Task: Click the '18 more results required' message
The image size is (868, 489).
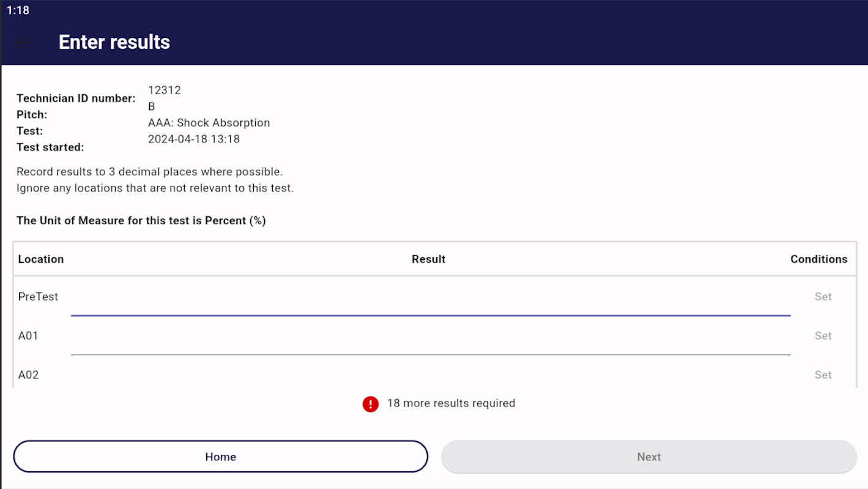Action: [451, 403]
